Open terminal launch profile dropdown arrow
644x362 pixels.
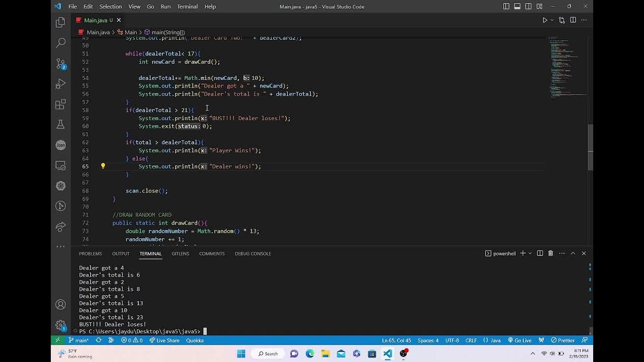coord(530,253)
